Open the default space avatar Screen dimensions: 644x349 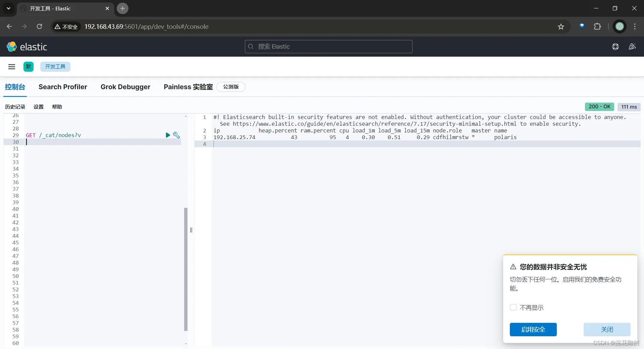point(29,67)
